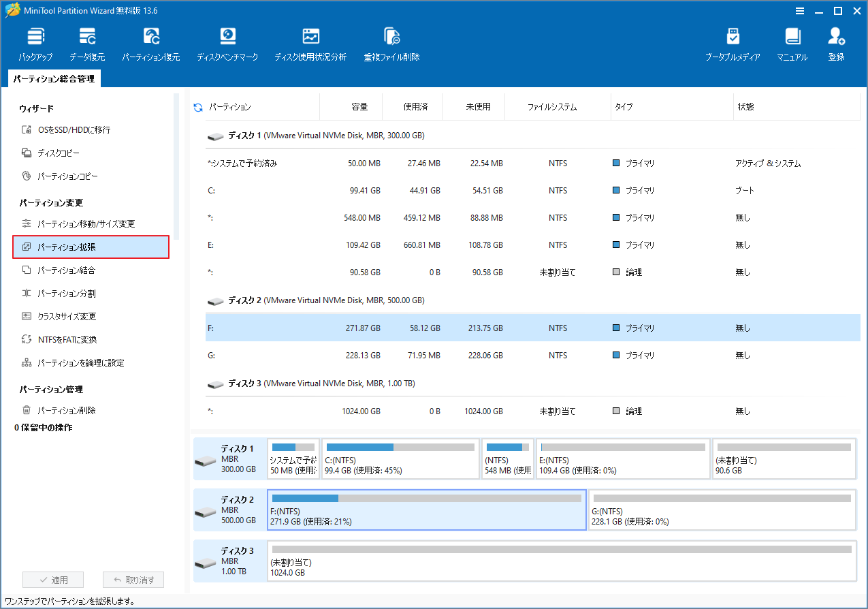
Task: Open the データ復元 (Data Recovery) tool
Action: point(89,42)
